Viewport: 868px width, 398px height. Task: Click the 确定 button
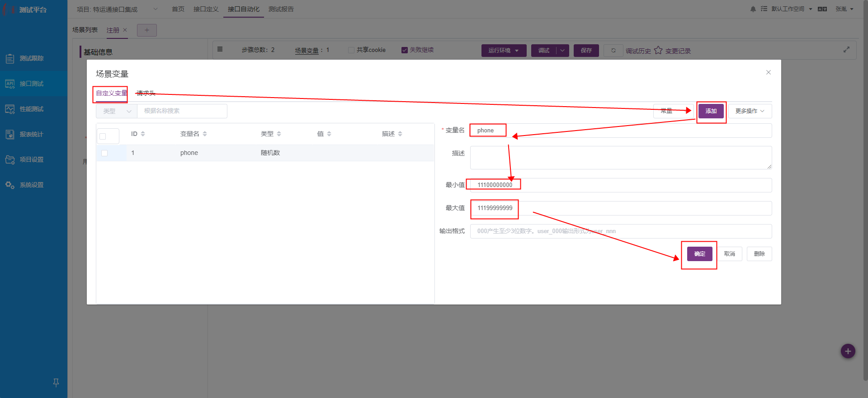click(700, 254)
